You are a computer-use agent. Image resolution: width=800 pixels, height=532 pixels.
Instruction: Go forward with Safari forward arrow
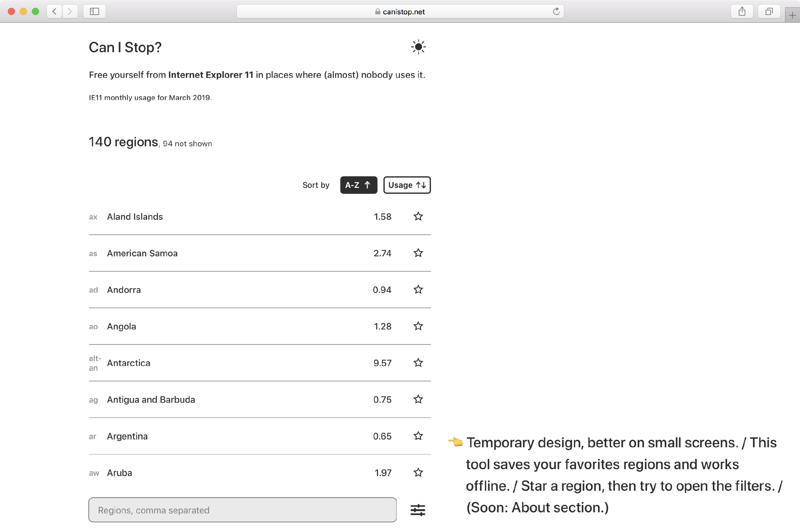coord(70,12)
